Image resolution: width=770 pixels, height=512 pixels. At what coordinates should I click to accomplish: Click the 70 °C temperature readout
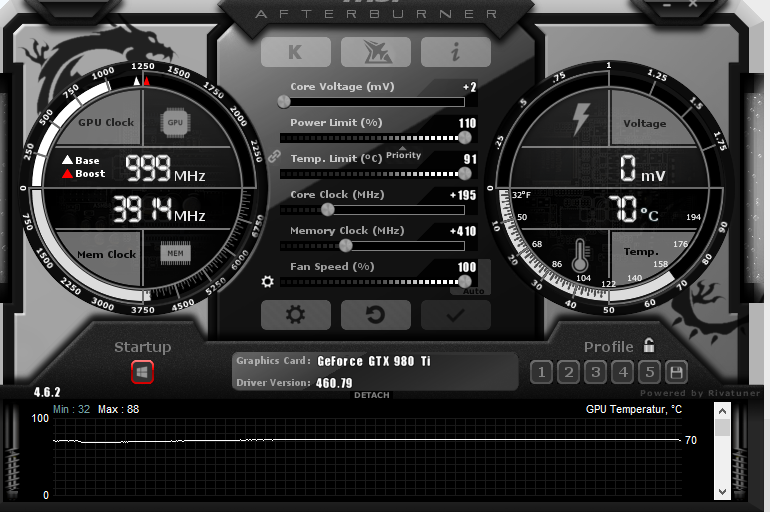click(633, 209)
